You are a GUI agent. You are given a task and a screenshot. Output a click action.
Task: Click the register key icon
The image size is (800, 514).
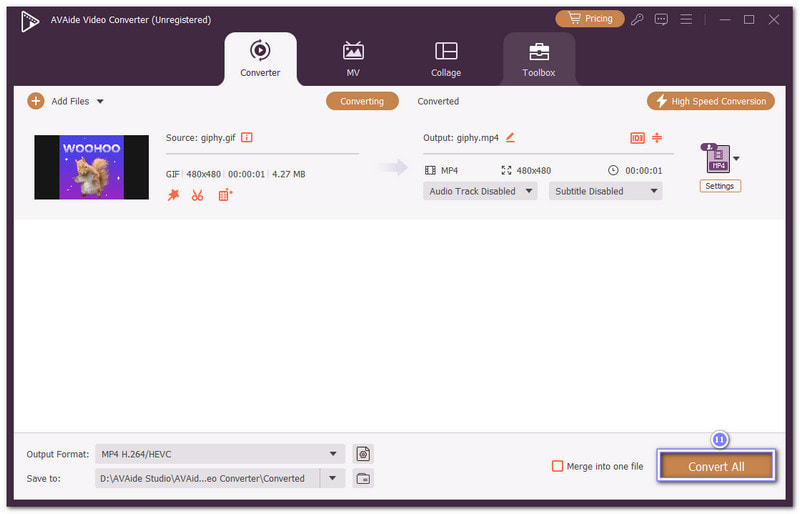click(637, 19)
